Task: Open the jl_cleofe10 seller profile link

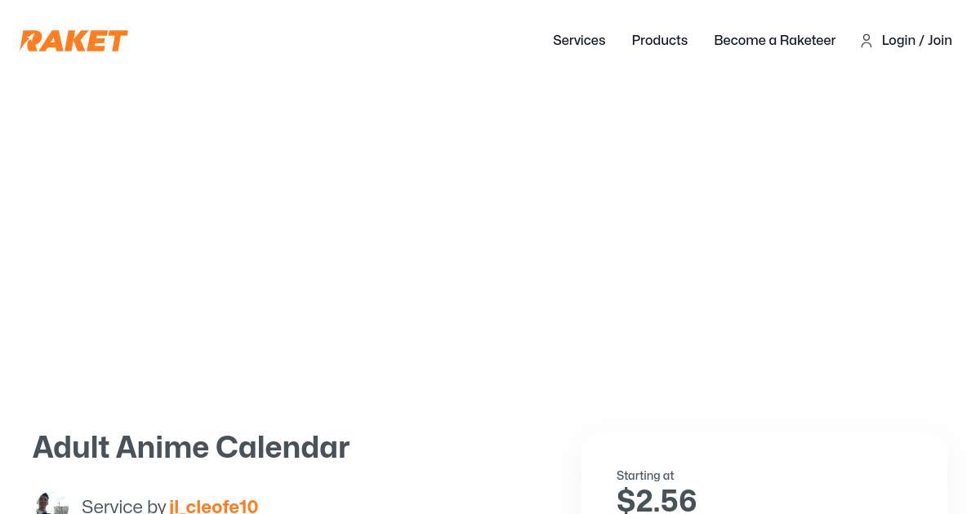Action: [213, 507]
